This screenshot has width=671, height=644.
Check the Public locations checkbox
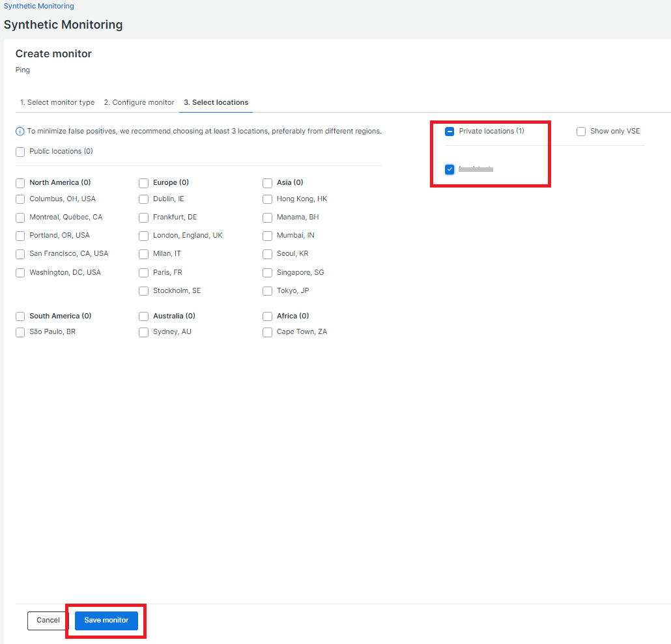click(x=20, y=152)
